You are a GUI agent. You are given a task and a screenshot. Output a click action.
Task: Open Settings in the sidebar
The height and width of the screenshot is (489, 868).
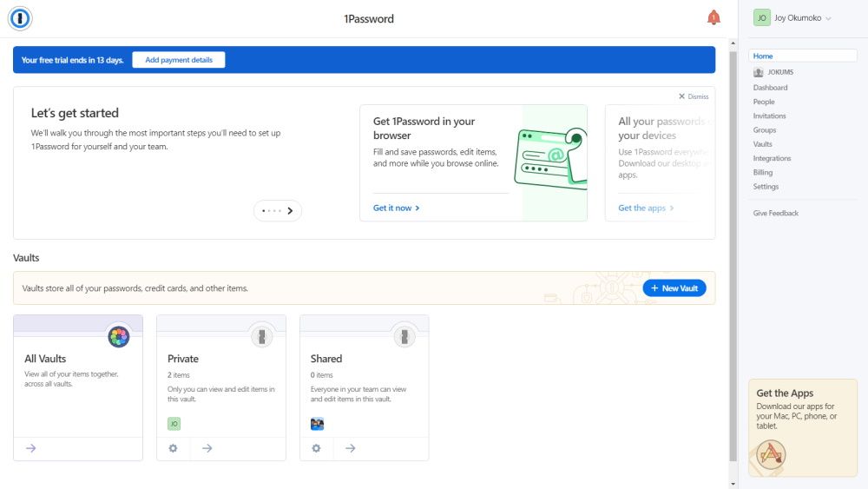point(766,187)
